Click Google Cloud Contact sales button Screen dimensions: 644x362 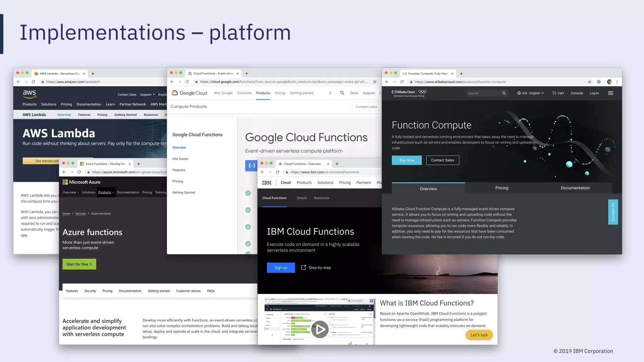click(366, 107)
